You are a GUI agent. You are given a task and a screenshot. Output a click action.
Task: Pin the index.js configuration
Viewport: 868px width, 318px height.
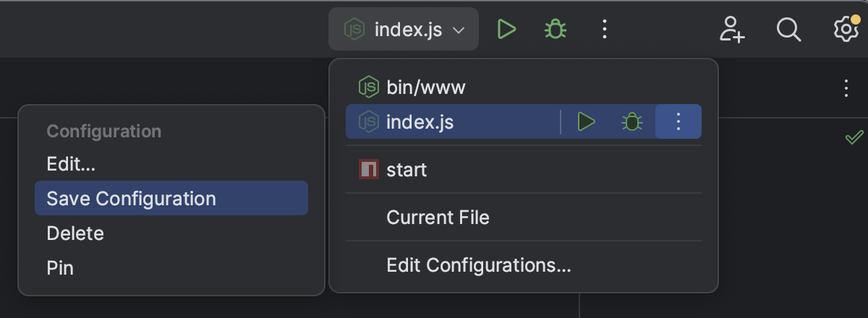(60, 268)
